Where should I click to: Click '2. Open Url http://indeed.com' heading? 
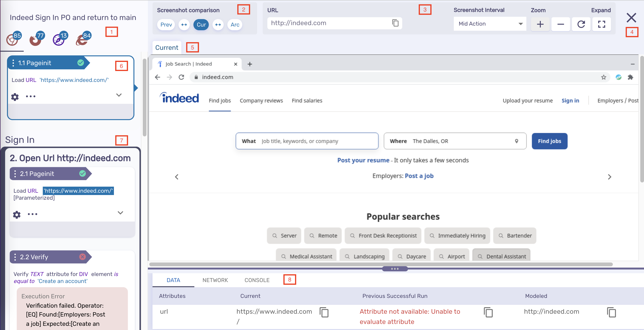[x=70, y=158]
